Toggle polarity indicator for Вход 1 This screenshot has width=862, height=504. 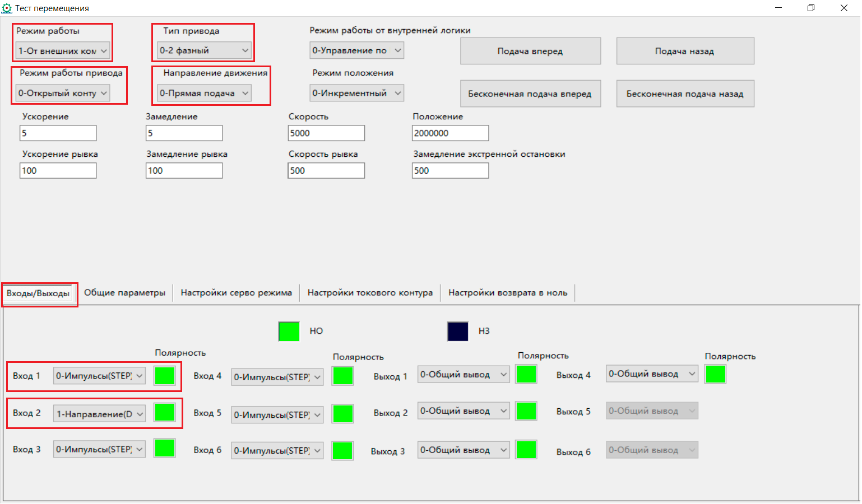[165, 376]
